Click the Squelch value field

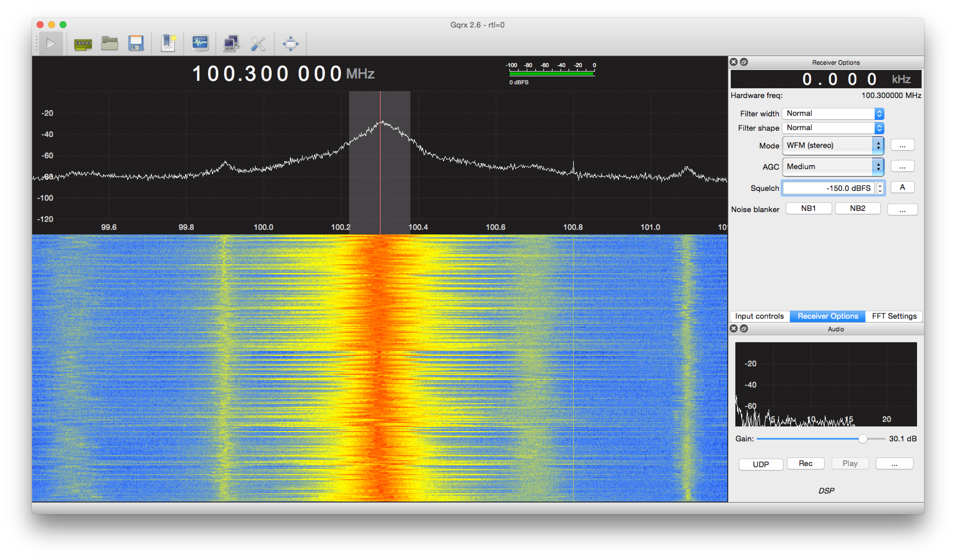[x=828, y=188]
